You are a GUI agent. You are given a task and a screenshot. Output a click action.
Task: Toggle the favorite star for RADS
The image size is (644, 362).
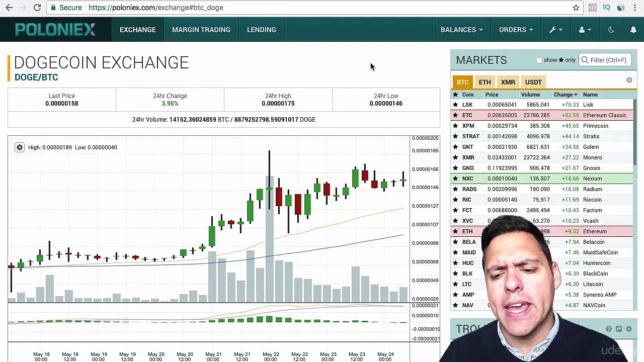pyautogui.click(x=455, y=189)
